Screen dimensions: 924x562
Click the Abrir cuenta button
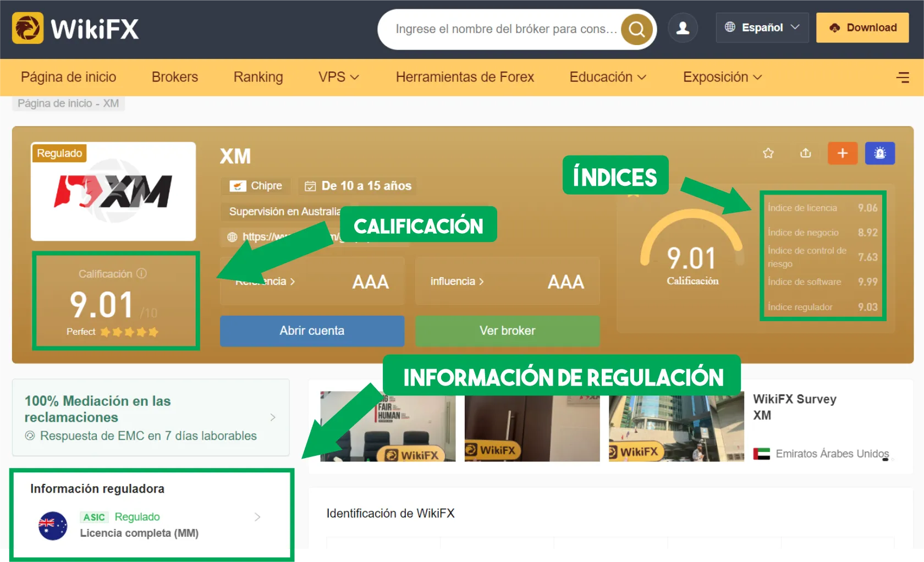click(312, 330)
